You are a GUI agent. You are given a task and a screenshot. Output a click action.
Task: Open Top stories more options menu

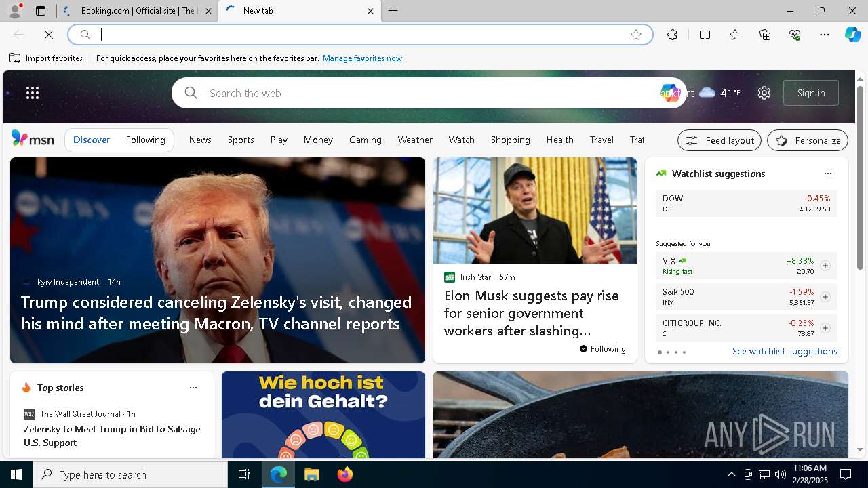tap(193, 388)
